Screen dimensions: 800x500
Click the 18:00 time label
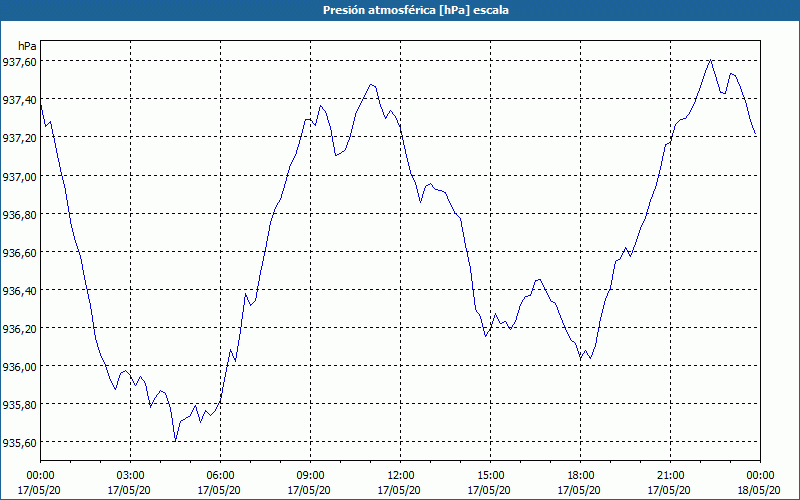580,476
